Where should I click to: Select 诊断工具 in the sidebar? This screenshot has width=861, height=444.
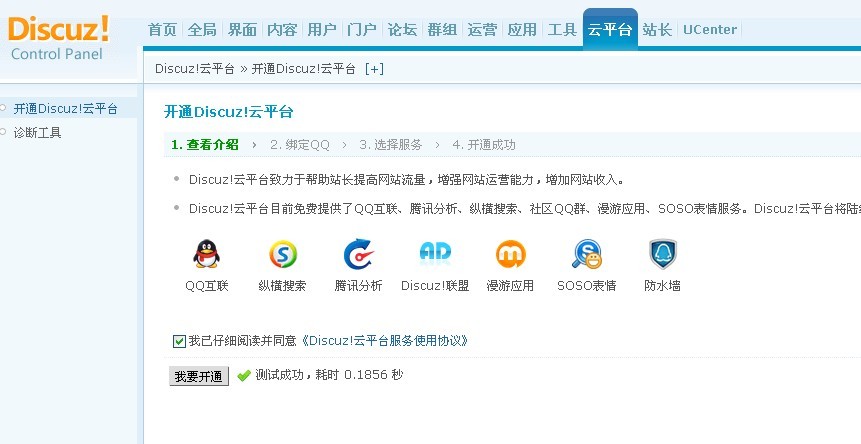click(x=37, y=132)
